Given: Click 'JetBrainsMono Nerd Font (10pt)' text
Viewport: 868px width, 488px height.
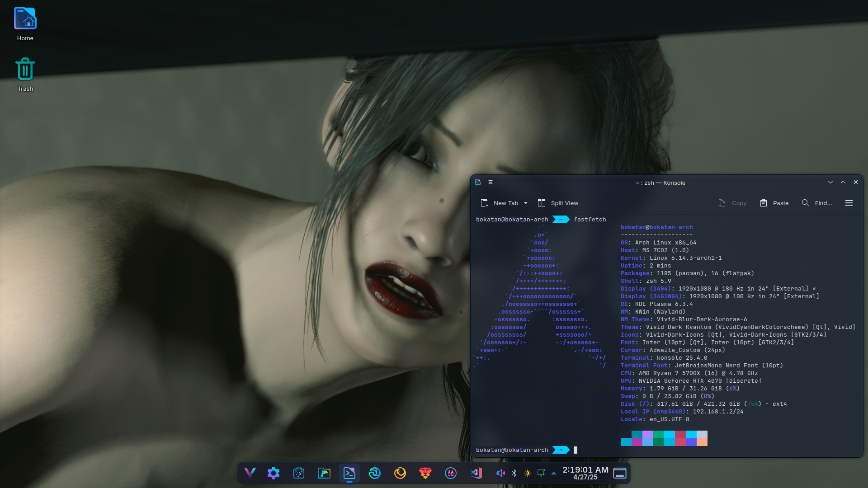Looking at the screenshot, I should click(729, 366).
